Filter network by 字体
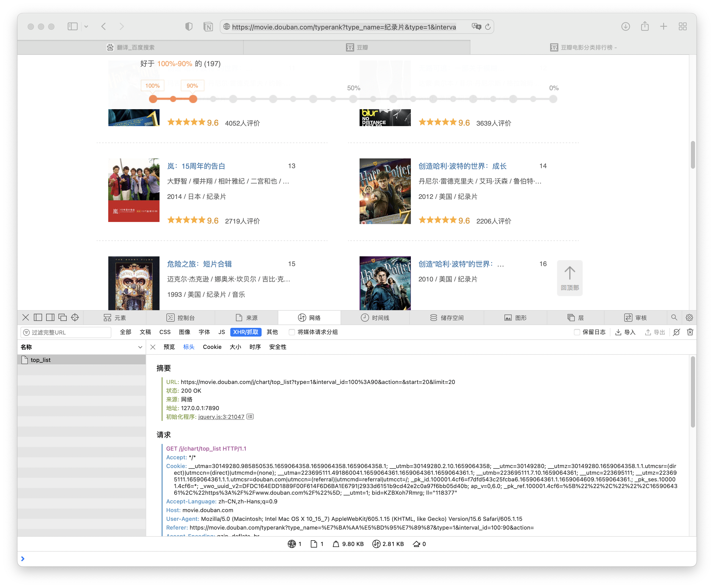 click(x=204, y=332)
